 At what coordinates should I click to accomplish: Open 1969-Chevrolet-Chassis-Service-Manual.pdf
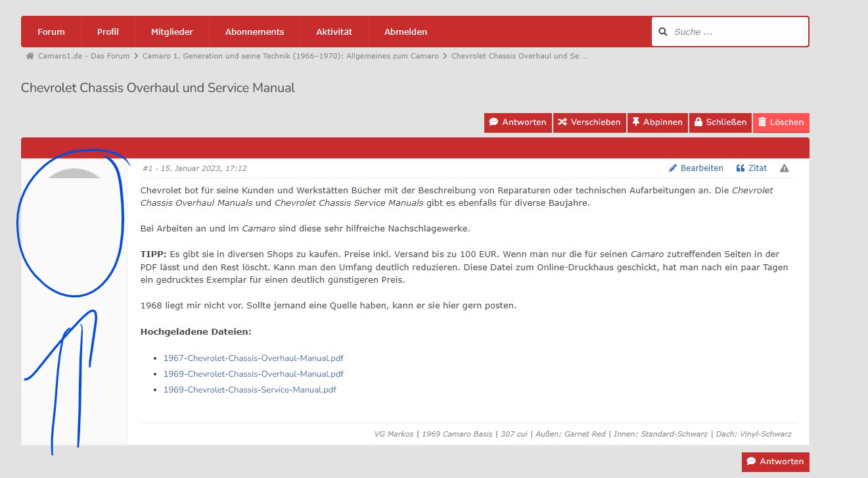pyautogui.click(x=250, y=390)
